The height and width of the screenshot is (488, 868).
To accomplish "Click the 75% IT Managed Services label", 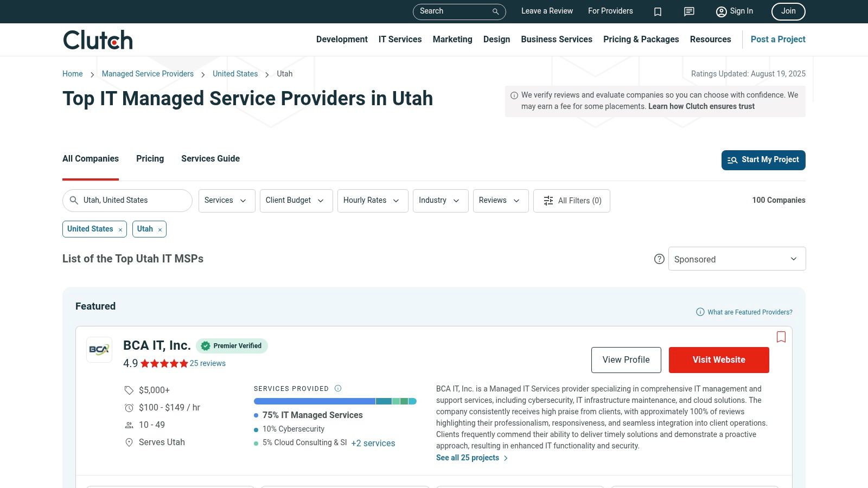I will (x=312, y=415).
